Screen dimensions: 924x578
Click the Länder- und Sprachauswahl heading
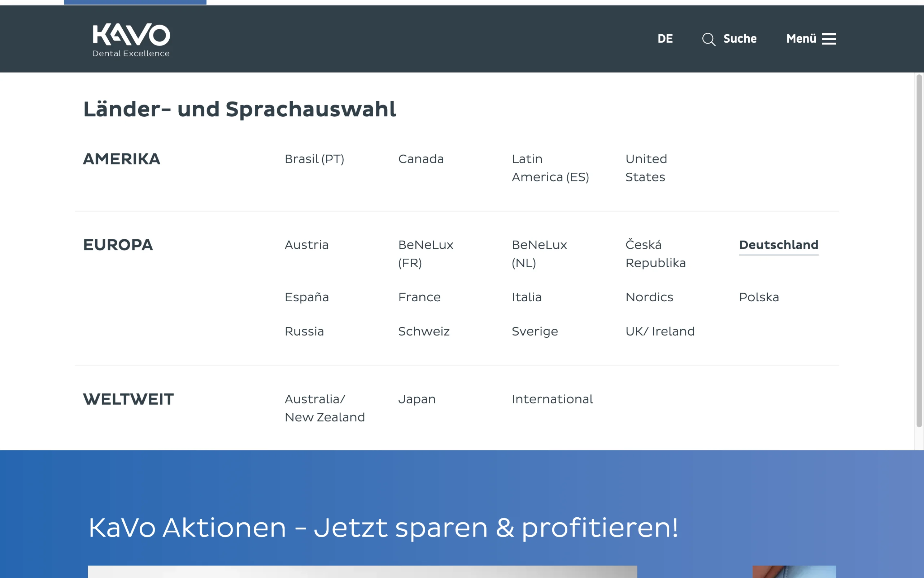click(239, 110)
